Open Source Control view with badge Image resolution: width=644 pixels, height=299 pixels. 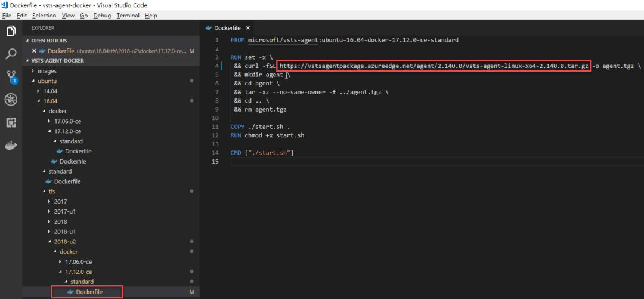click(11, 76)
